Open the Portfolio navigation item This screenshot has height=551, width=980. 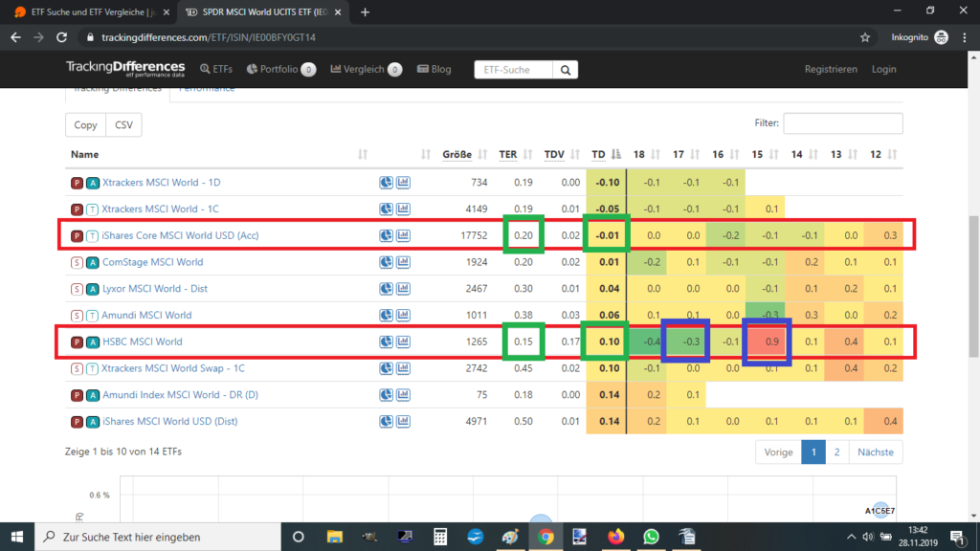coord(280,69)
